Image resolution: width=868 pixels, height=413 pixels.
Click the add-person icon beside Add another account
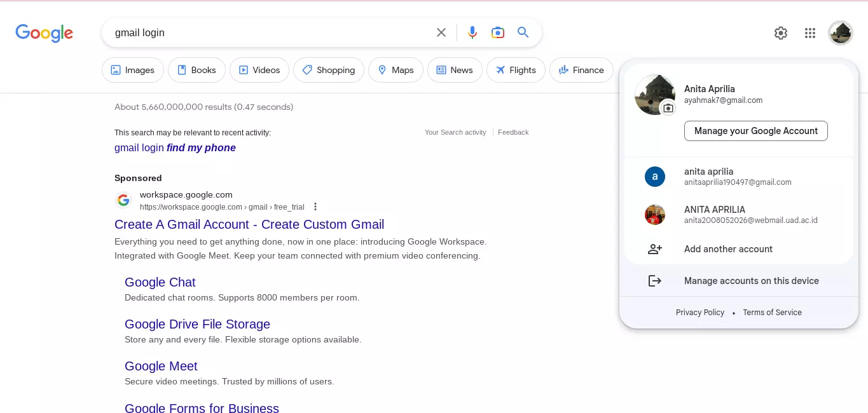[655, 249]
